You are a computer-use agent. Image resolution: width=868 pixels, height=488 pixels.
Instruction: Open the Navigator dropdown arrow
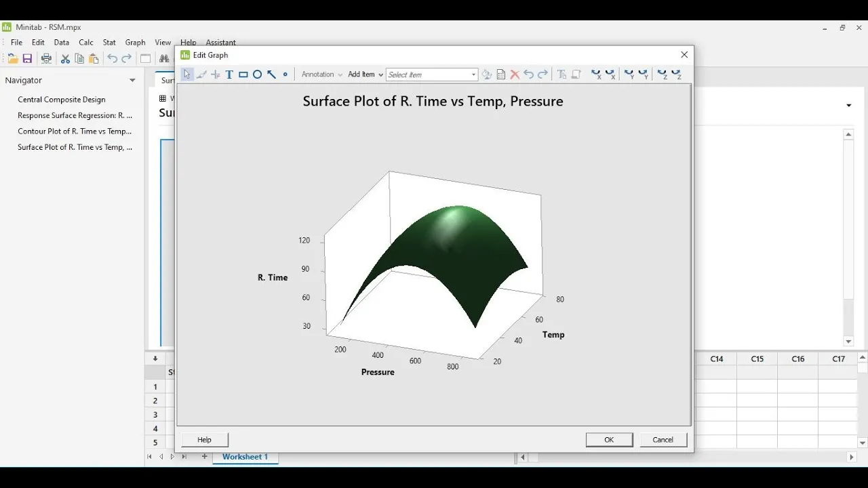(x=132, y=80)
